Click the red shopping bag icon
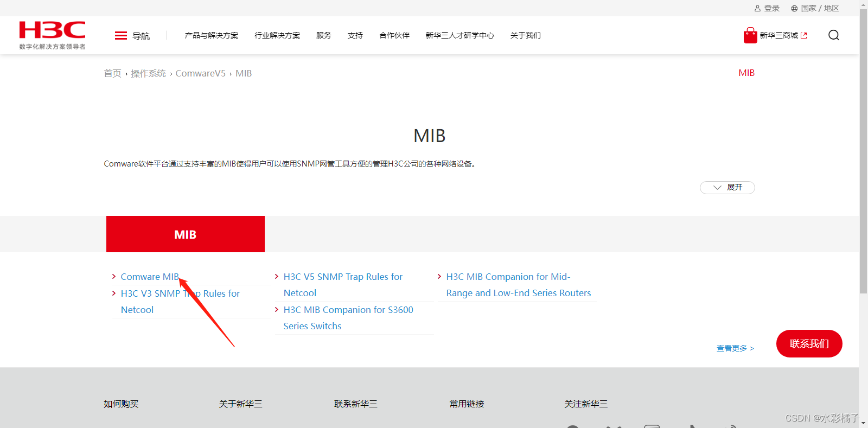This screenshot has height=428, width=868. click(750, 35)
